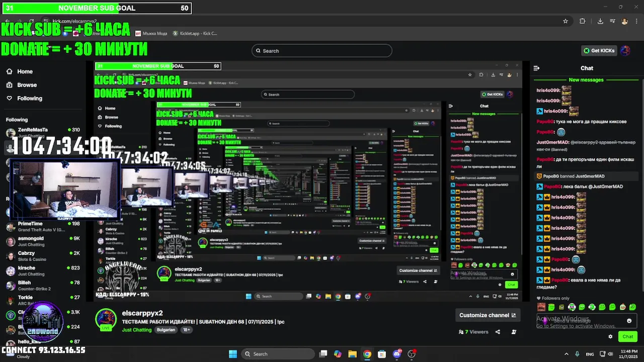Click the JustGmerMAD username in chat

[552, 142]
